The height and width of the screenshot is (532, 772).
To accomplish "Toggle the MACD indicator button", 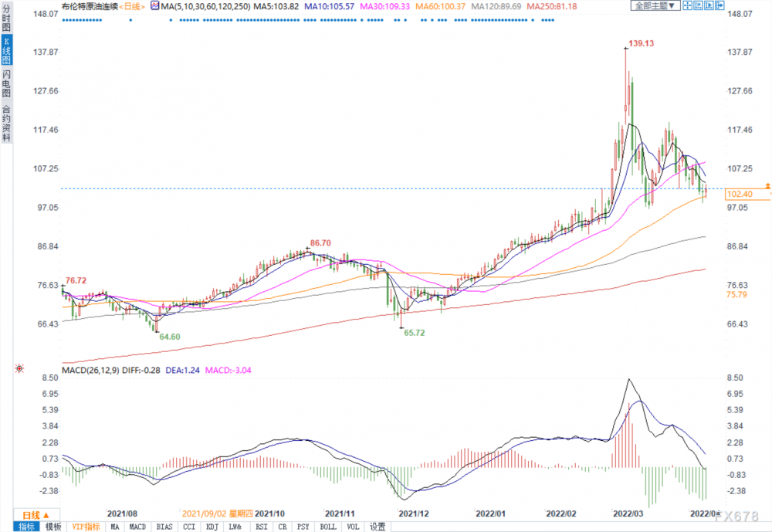I will tap(137, 527).
